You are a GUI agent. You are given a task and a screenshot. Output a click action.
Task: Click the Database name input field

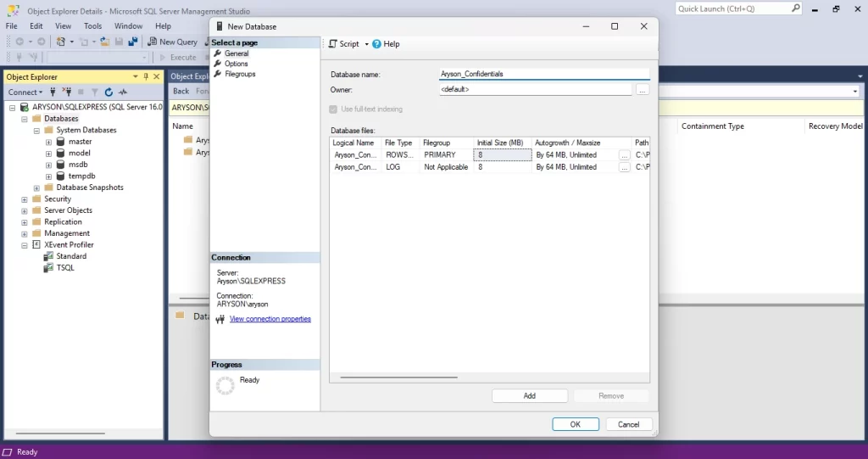(x=544, y=74)
